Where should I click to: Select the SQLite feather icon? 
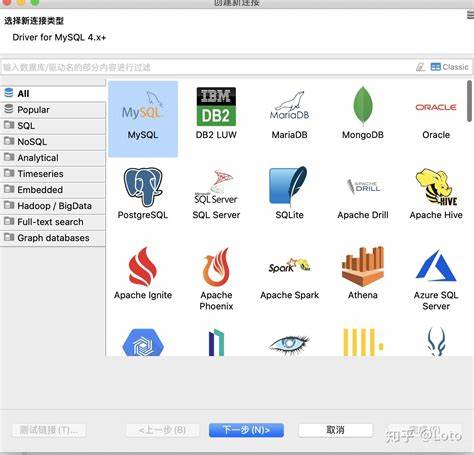click(288, 186)
